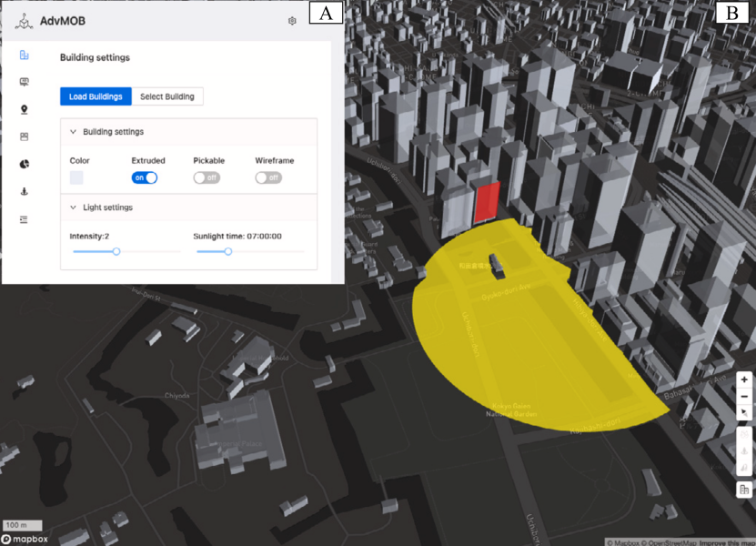Zoom out on the map
Image resolution: width=756 pixels, height=546 pixels.
click(x=744, y=396)
